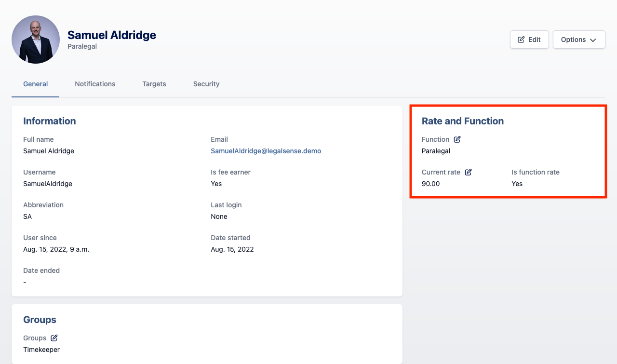Go to the Security tab
Image resolution: width=617 pixels, height=364 pixels.
(206, 84)
